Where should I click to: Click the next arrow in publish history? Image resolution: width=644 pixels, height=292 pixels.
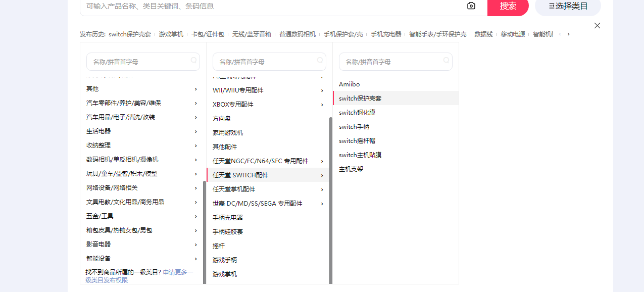click(x=568, y=34)
